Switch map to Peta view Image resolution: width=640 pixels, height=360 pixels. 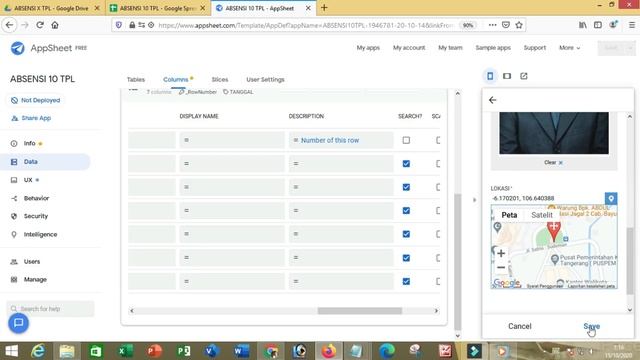[509, 215]
